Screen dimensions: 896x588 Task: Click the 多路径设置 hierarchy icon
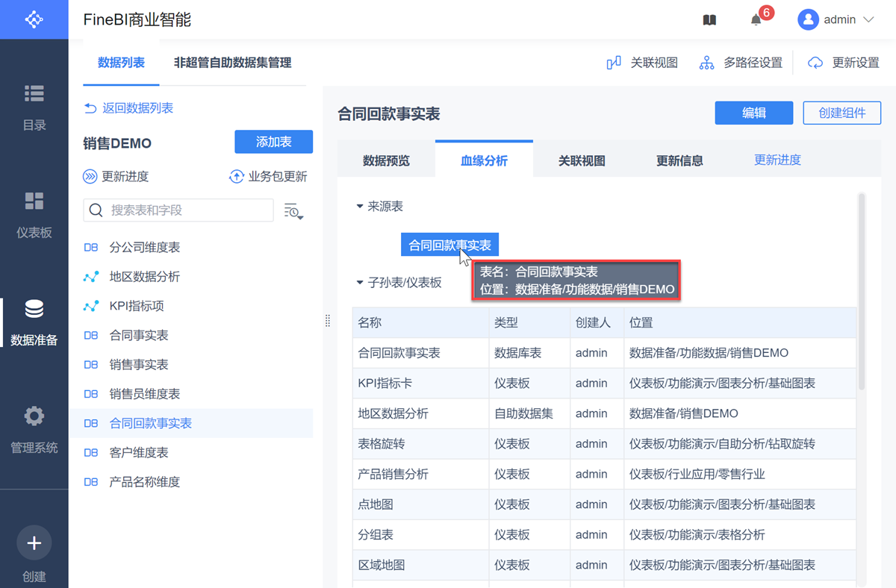coord(706,63)
